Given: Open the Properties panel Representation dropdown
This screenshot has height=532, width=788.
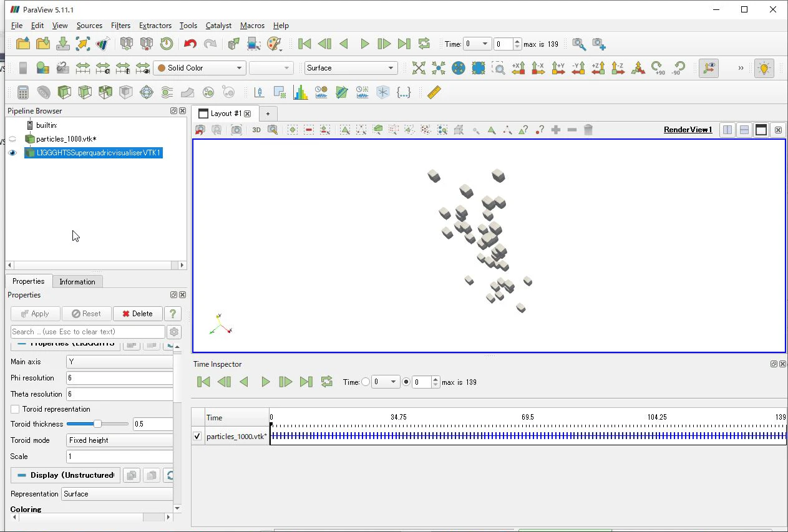Looking at the screenshot, I should (117, 494).
